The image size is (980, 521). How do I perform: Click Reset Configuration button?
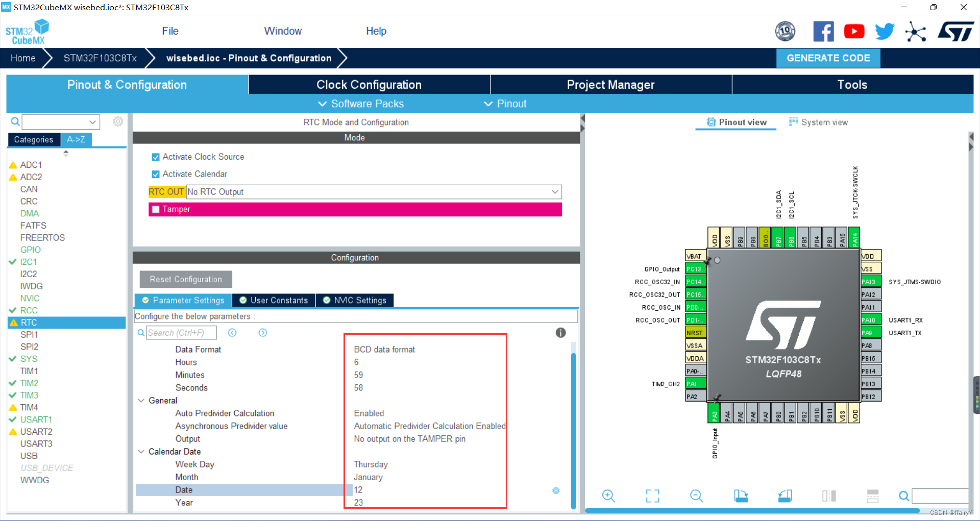pyautogui.click(x=186, y=280)
